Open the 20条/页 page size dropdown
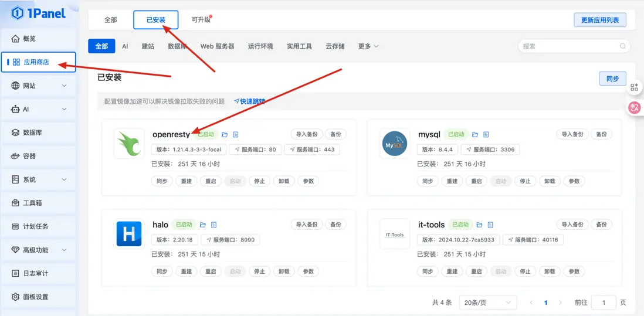 [x=488, y=303]
